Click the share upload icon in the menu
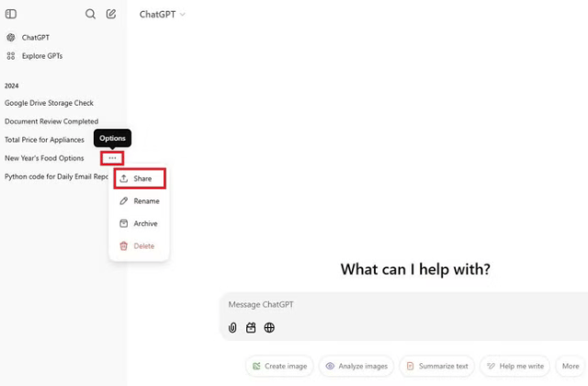Viewport: 588px width, 386px height. pos(124,178)
